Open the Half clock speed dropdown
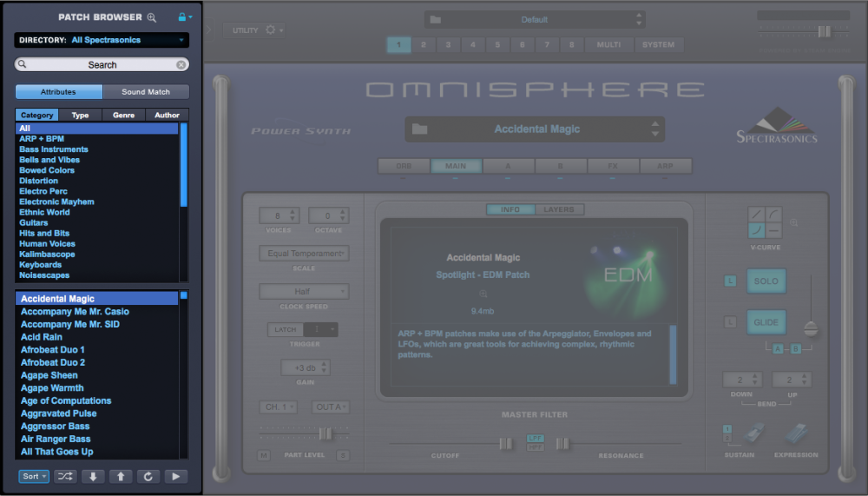Screen dimensions: 868x496 tap(304, 292)
